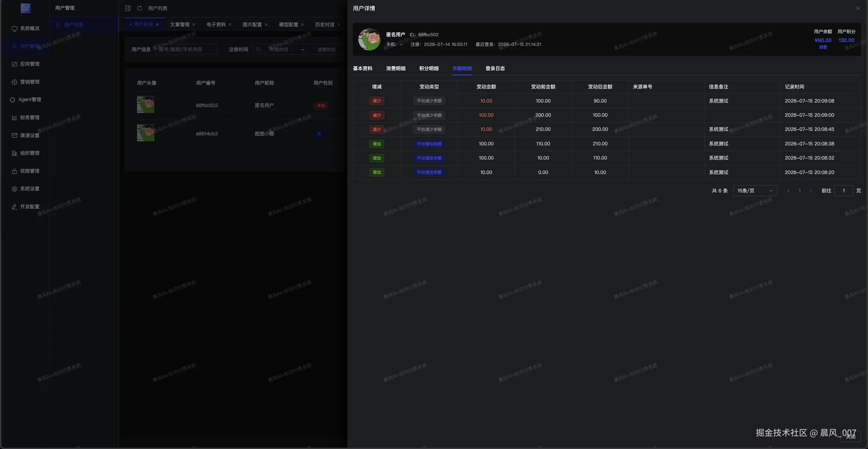Screen dimensions: 868x449
Task: Click 调整 link under 用户余额
Action: click(x=823, y=47)
